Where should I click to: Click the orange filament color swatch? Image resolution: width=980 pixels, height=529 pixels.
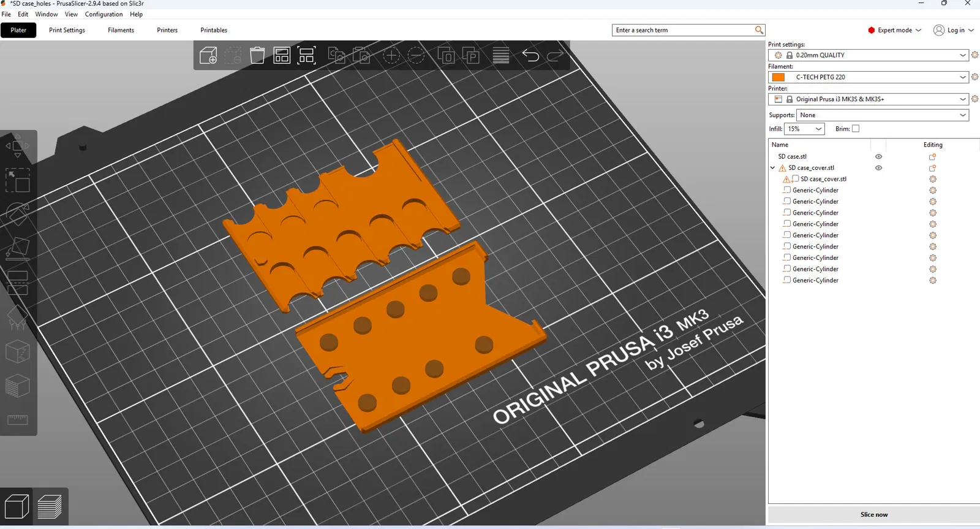point(778,77)
